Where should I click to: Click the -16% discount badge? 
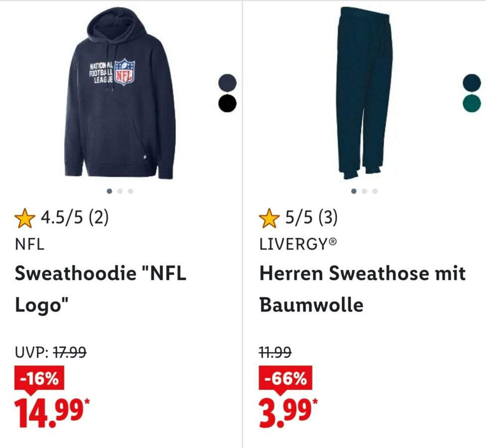click(40, 380)
